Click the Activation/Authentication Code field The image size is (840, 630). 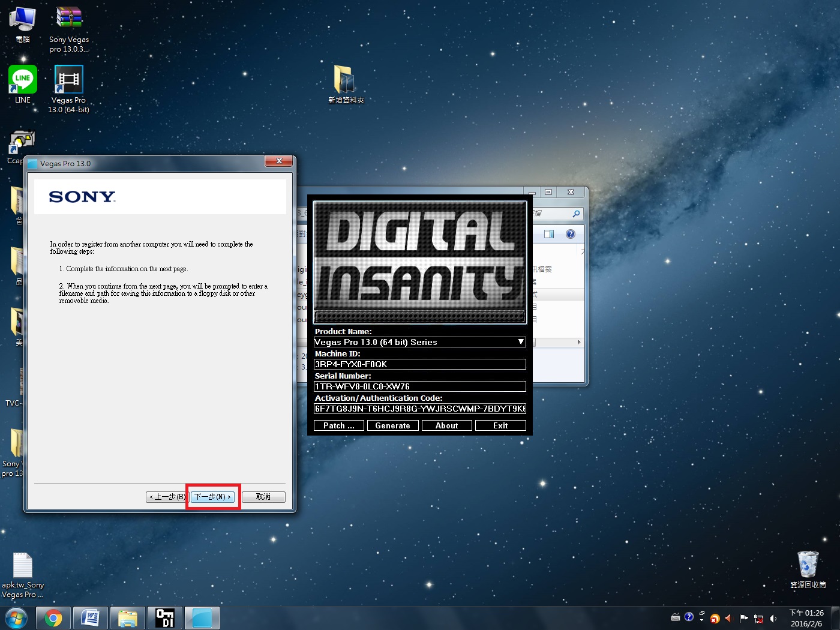click(x=420, y=409)
